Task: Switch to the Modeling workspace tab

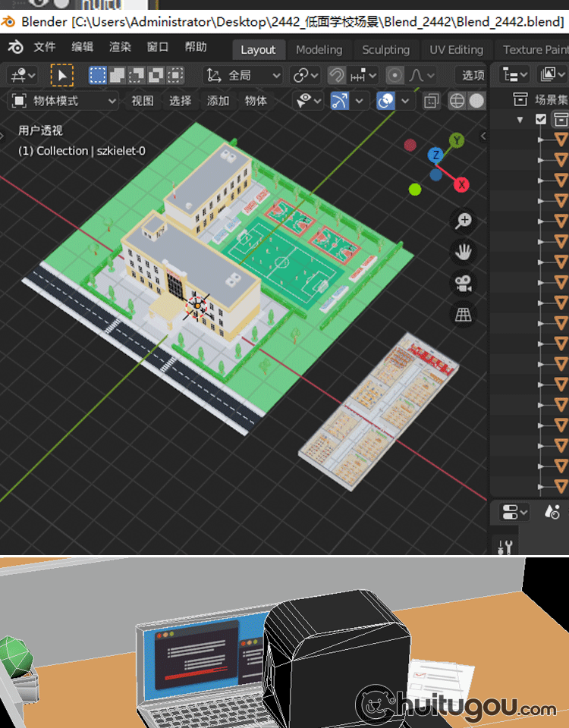Action: pos(319,50)
